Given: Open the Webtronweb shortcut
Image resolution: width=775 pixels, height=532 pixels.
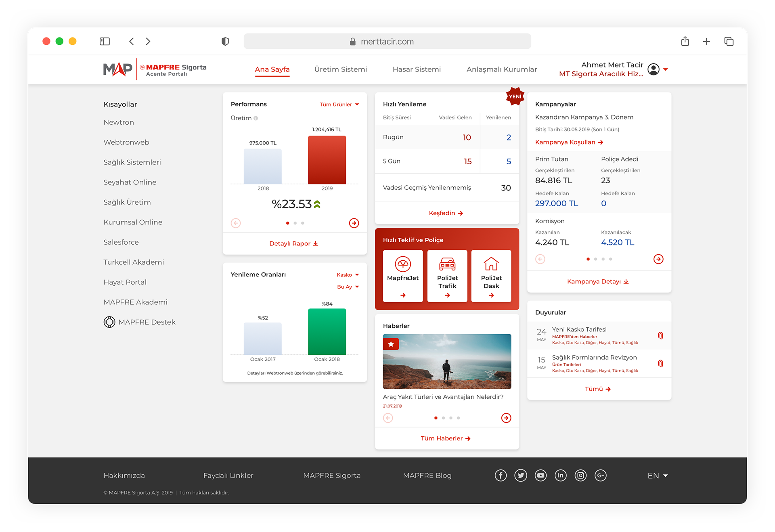Looking at the screenshot, I should pos(126,142).
